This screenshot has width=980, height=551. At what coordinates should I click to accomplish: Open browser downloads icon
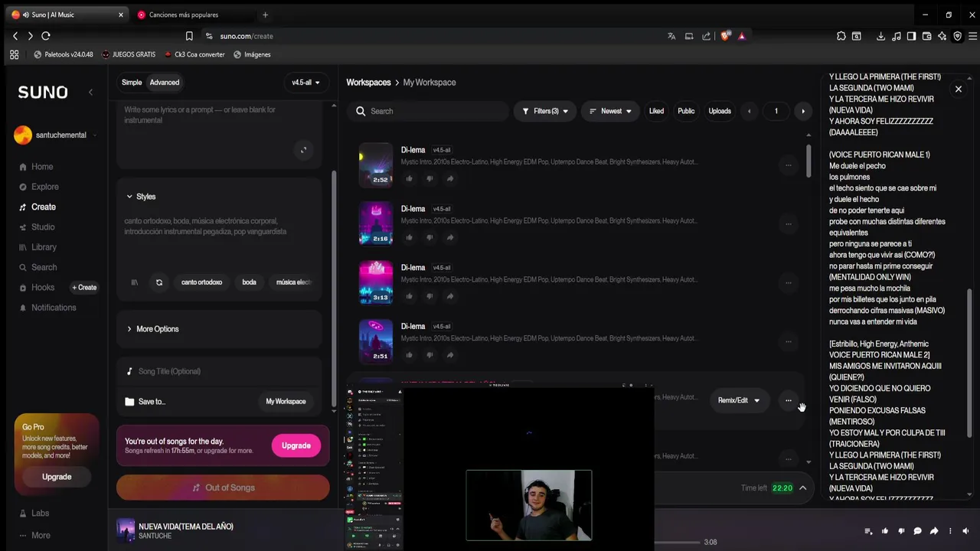click(x=880, y=36)
